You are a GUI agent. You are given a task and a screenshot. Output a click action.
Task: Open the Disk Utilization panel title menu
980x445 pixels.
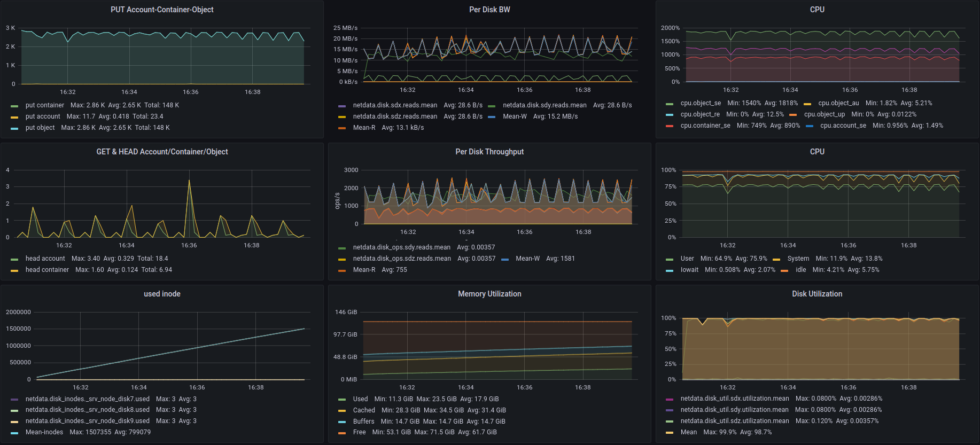tap(817, 294)
